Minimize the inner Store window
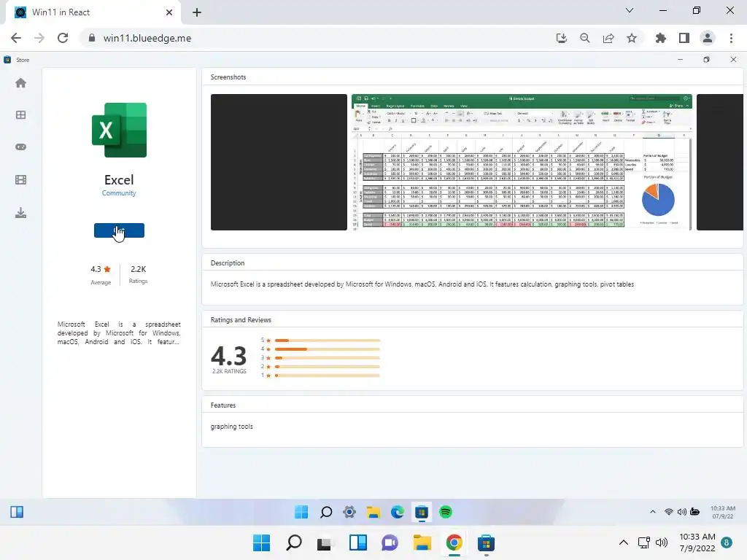This screenshot has height=560, width=747. point(680,60)
